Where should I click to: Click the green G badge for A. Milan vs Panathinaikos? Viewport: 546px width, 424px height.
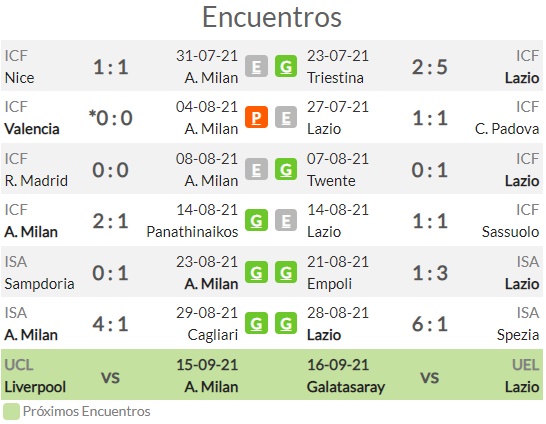pos(256,220)
